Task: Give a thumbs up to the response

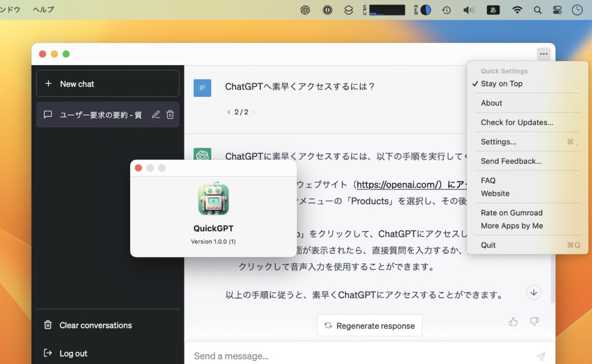Action: (513, 322)
